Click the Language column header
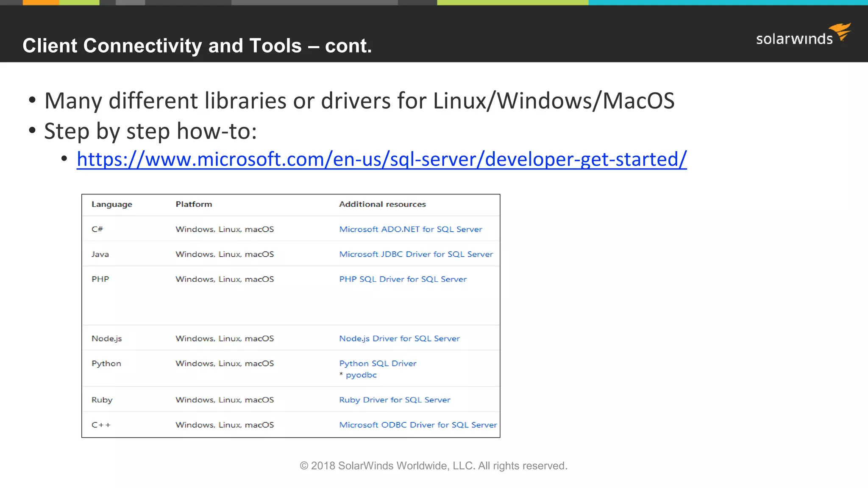The width and height of the screenshot is (868, 488). click(112, 204)
